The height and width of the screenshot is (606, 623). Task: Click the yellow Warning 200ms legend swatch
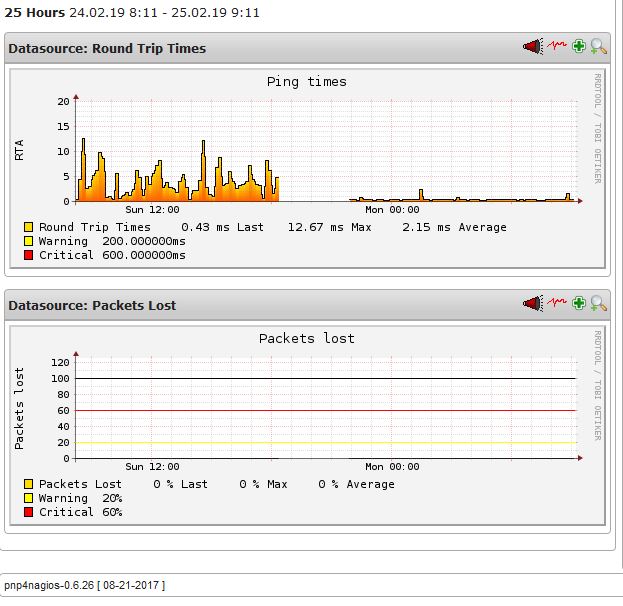pos(28,241)
